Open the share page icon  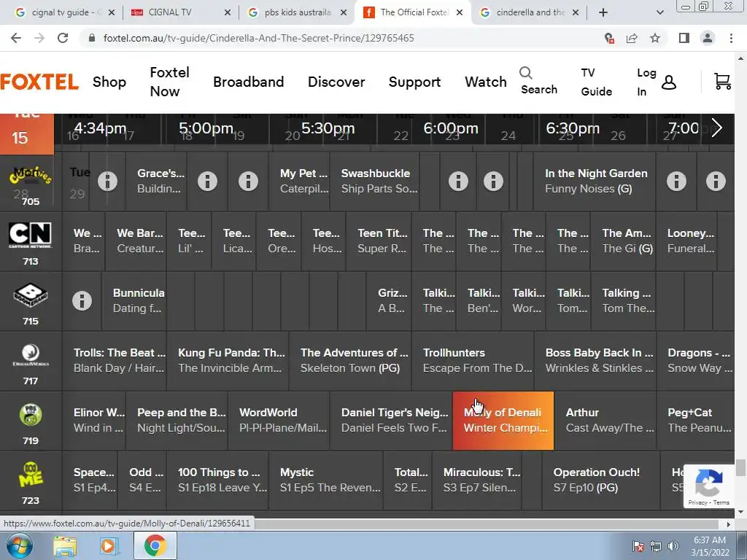point(632,38)
